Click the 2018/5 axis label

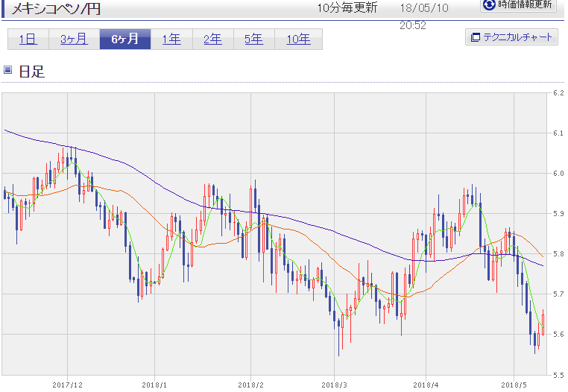pos(514,385)
